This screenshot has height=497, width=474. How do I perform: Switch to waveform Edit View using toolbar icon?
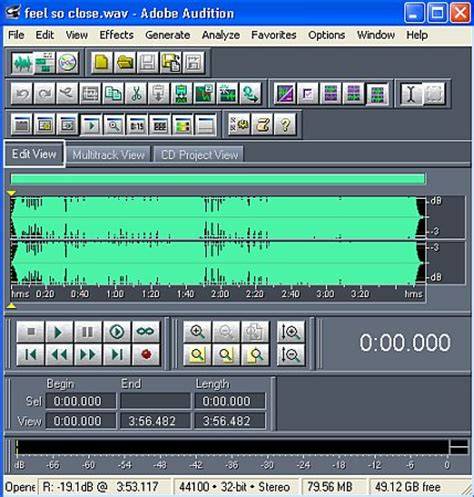(22, 62)
